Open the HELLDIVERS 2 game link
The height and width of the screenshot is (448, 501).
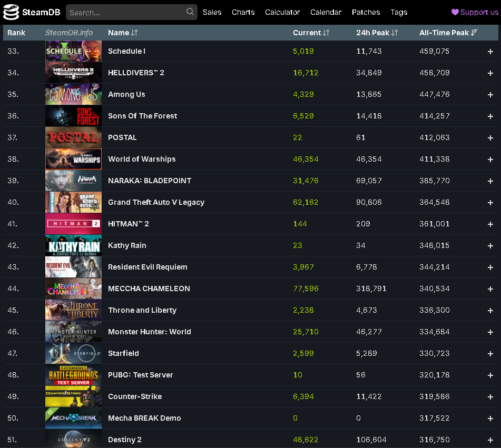pyautogui.click(x=136, y=73)
